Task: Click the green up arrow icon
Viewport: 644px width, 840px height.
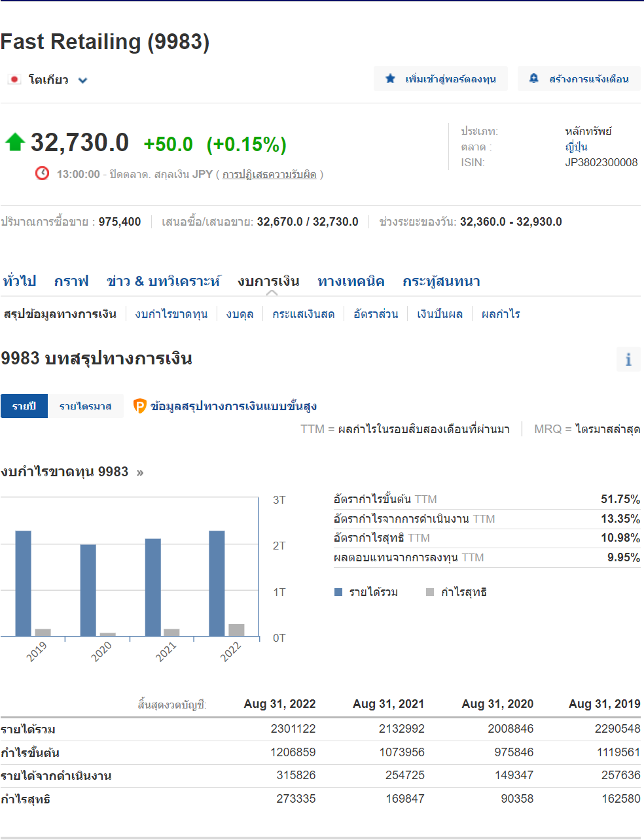Action: coord(14,142)
